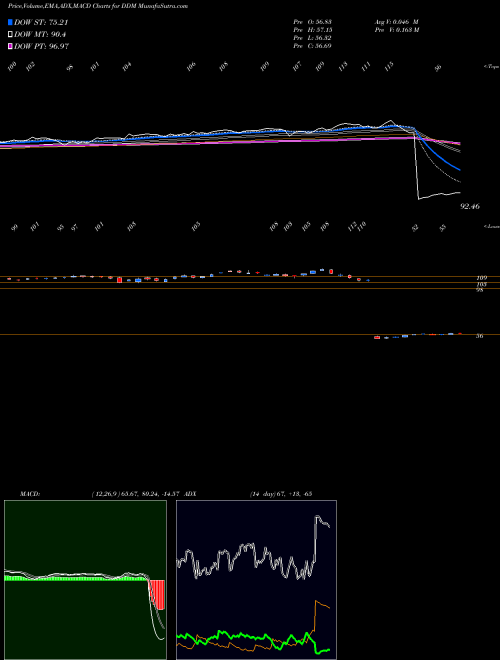Open the ADX indicator panel

coord(256,580)
